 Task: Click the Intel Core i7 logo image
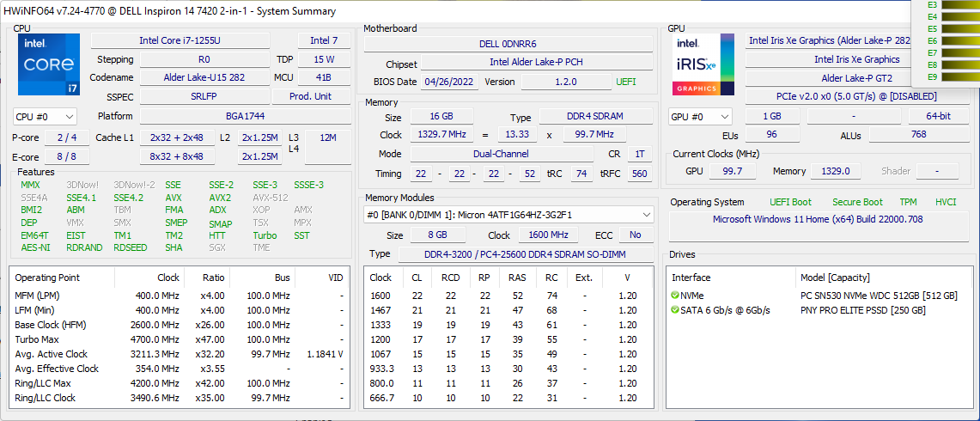49,64
